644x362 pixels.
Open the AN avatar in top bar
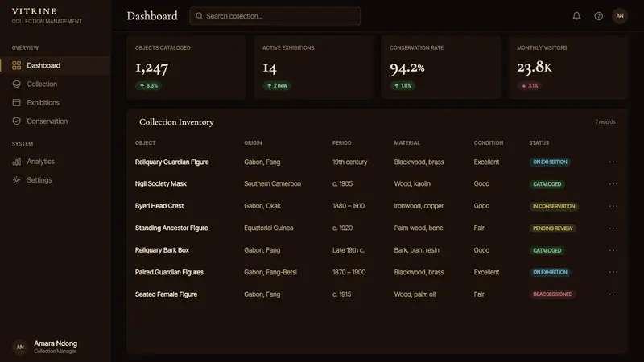pyautogui.click(x=619, y=16)
